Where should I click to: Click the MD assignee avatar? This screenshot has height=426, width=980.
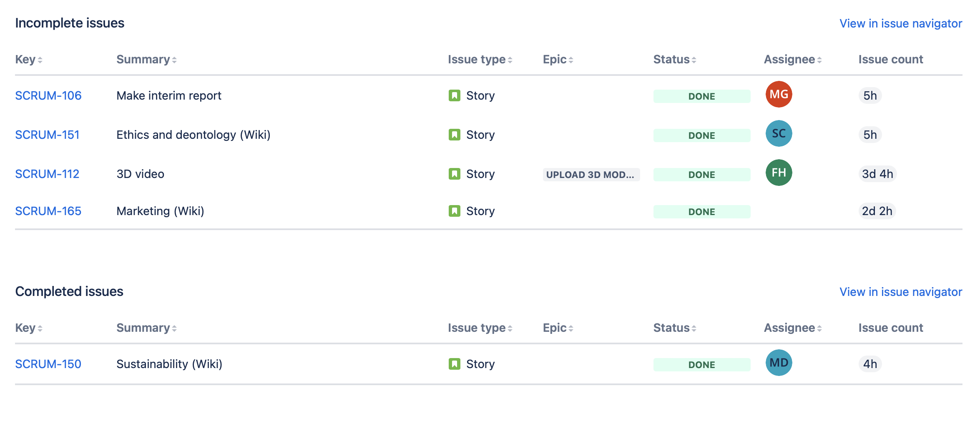pyautogui.click(x=779, y=363)
